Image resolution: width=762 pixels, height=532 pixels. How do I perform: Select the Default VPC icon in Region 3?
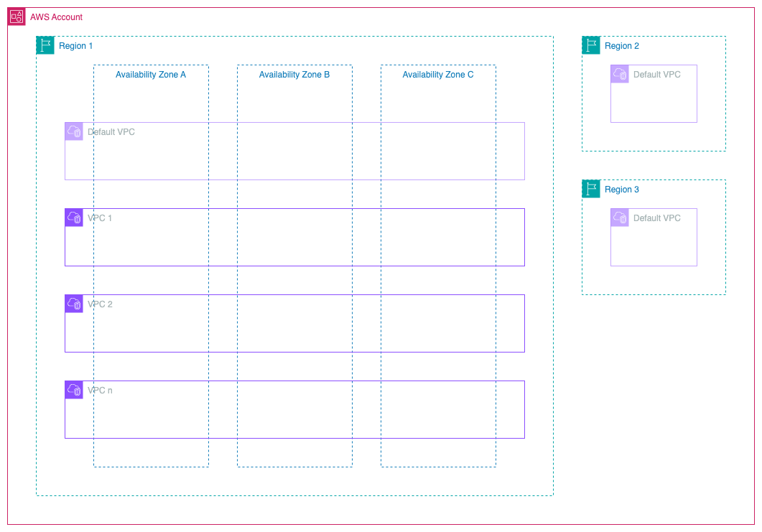click(620, 217)
